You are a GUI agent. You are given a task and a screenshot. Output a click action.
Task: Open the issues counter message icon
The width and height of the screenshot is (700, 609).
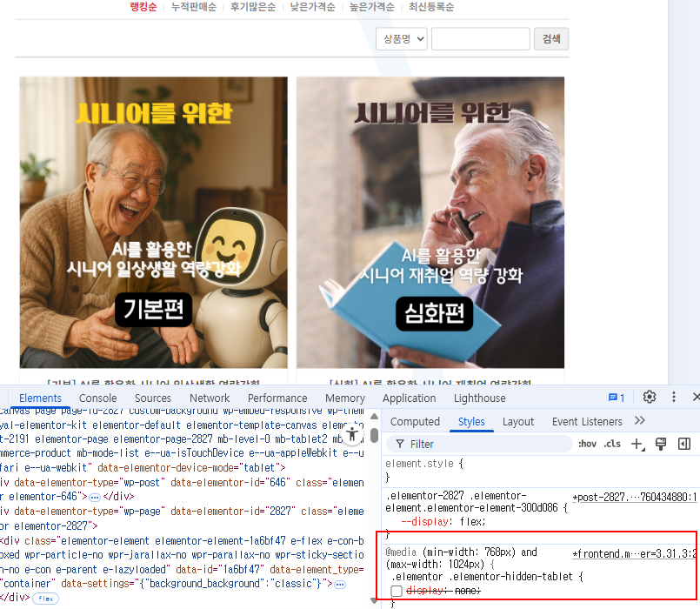point(616,398)
